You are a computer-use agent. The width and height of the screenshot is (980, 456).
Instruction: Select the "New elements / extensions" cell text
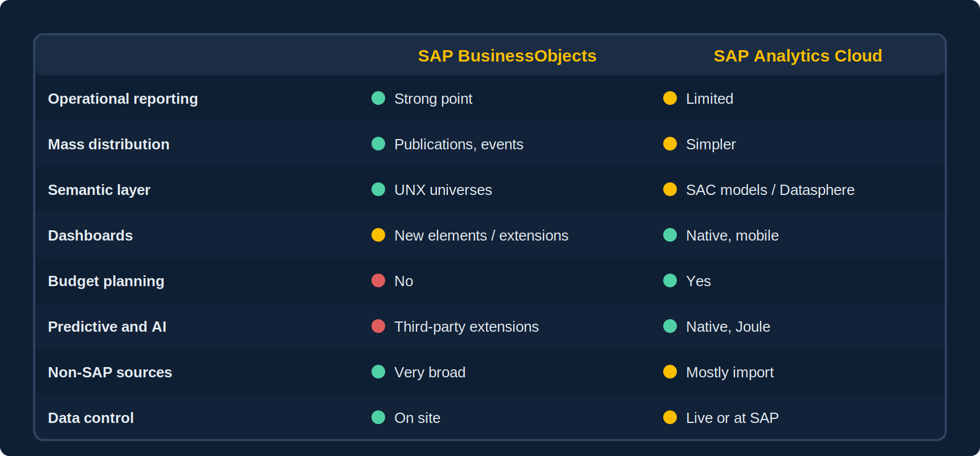pos(481,235)
